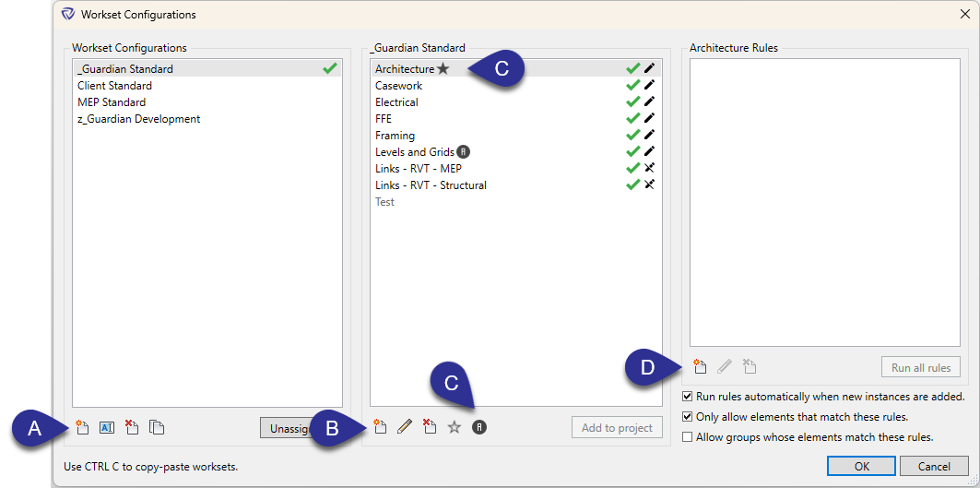Enable Allow groups whose elements match rules

(688, 437)
